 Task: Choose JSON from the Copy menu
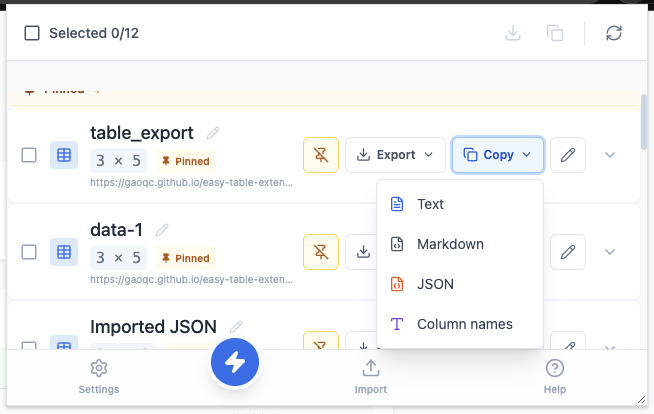click(x=460, y=284)
